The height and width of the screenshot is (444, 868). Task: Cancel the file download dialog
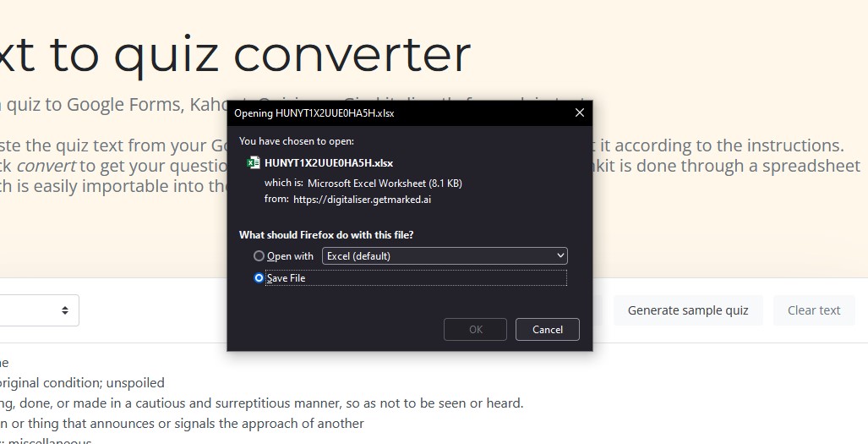pyautogui.click(x=547, y=329)
